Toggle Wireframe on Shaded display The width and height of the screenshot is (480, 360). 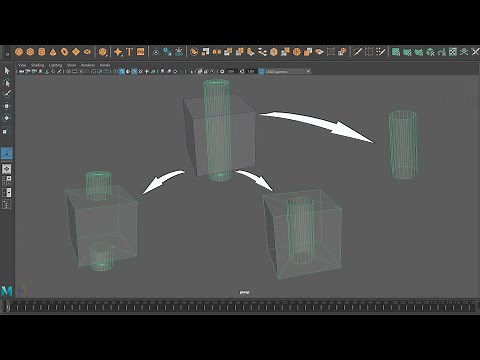(x=134, y=71)
